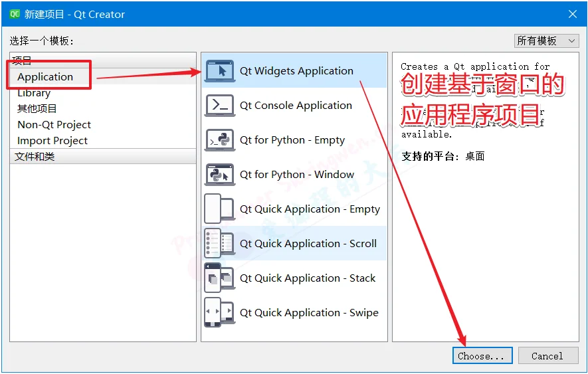
Task: Click the Qt for Python Window icon
Action: 220,175
